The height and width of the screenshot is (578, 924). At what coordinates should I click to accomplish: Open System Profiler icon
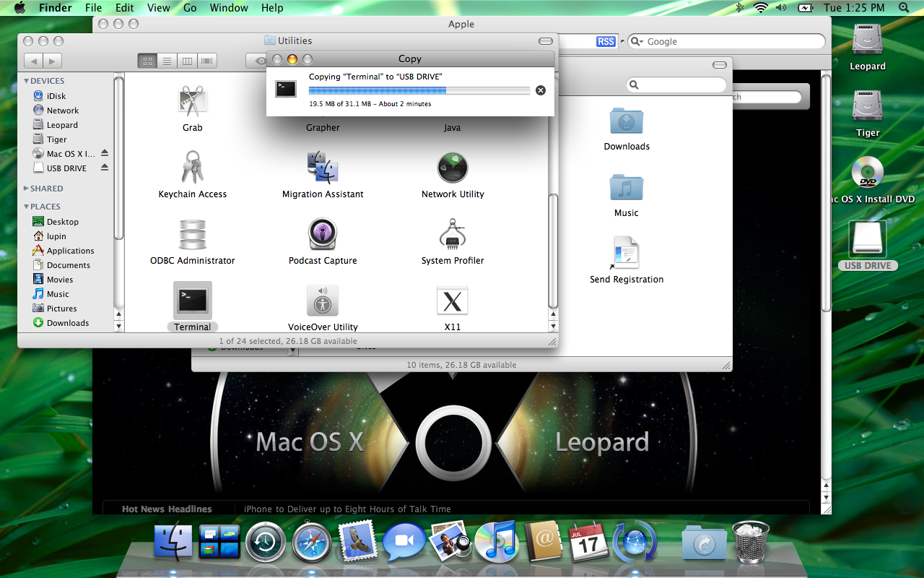tap(453, 234)
